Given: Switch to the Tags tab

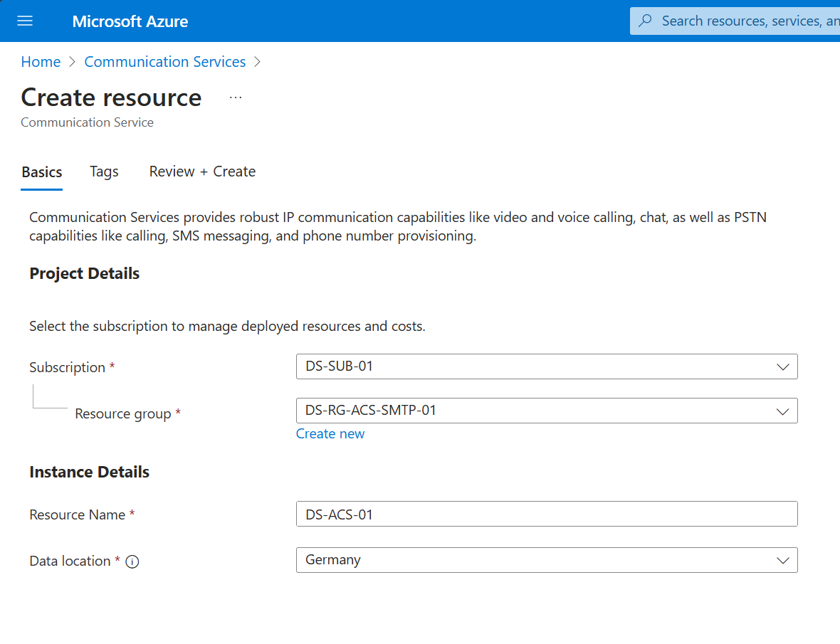Looking at the screenshot, I should tap(104, 171).
